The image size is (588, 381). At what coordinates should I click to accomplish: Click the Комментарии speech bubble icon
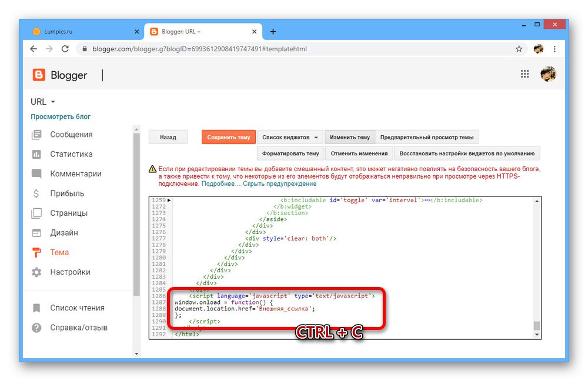pyautogui.click(x=36, y=173)
